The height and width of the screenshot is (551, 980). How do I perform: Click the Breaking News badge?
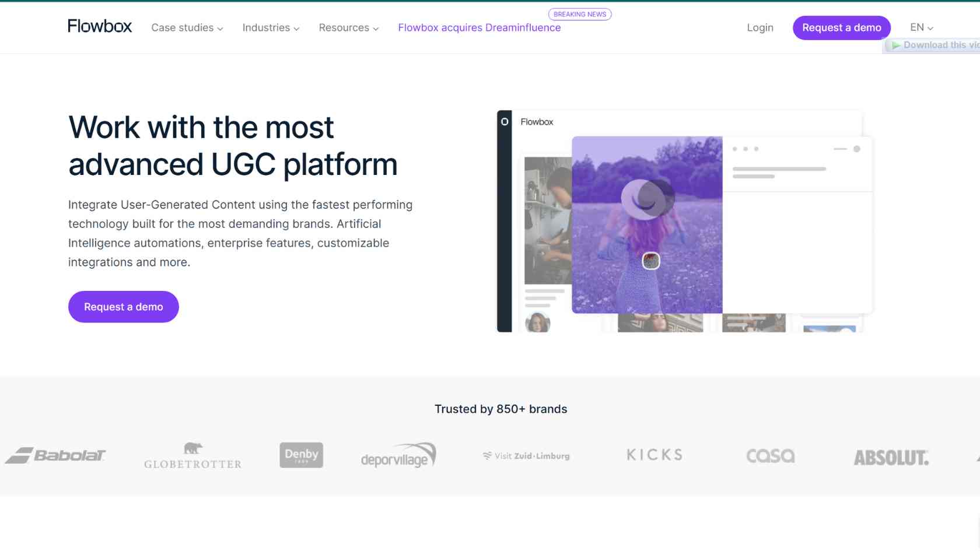point(579,14)
